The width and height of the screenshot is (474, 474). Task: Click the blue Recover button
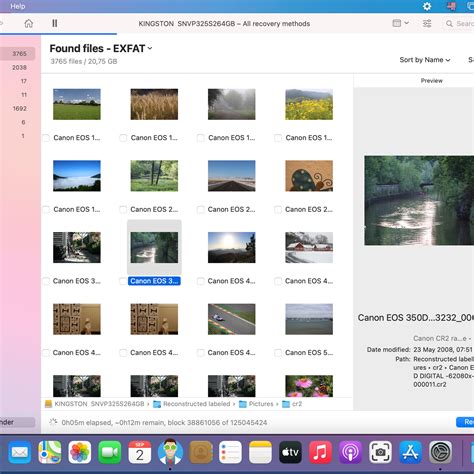coord(465,422)
